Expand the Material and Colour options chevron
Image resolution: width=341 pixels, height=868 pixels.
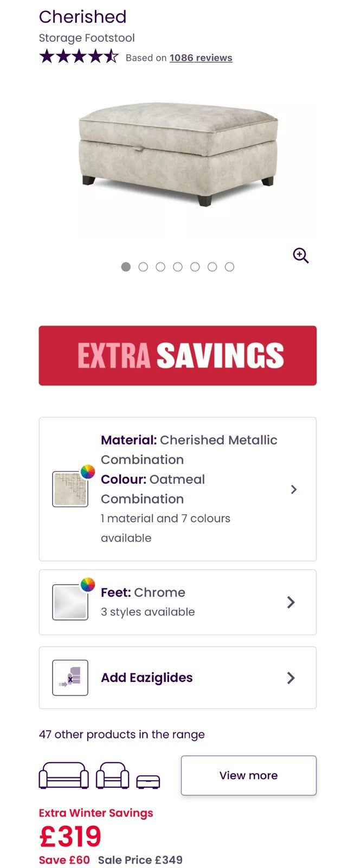tap(293, 489)
